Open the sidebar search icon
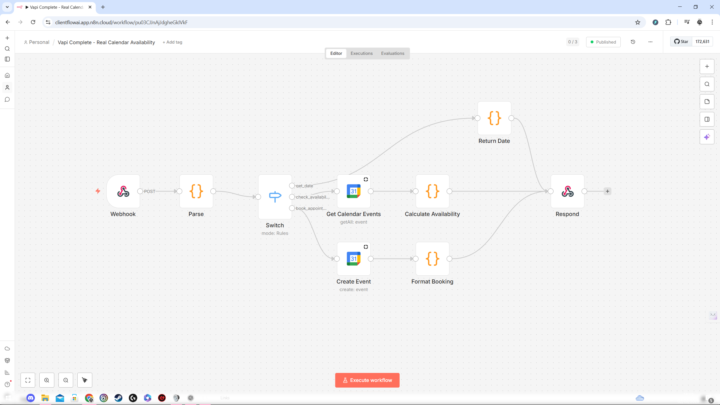This screenshot has width=720, height=405. [x=7, y=49]
